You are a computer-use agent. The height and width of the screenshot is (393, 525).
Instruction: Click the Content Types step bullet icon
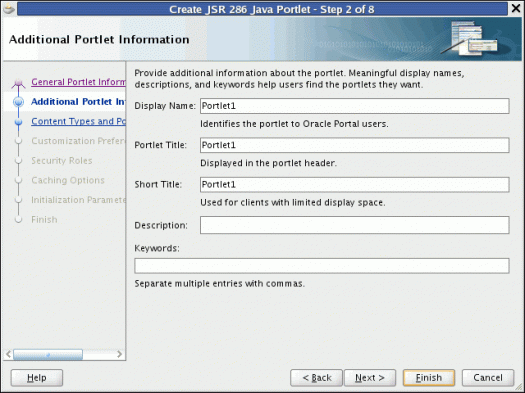(x=18, y=122)
